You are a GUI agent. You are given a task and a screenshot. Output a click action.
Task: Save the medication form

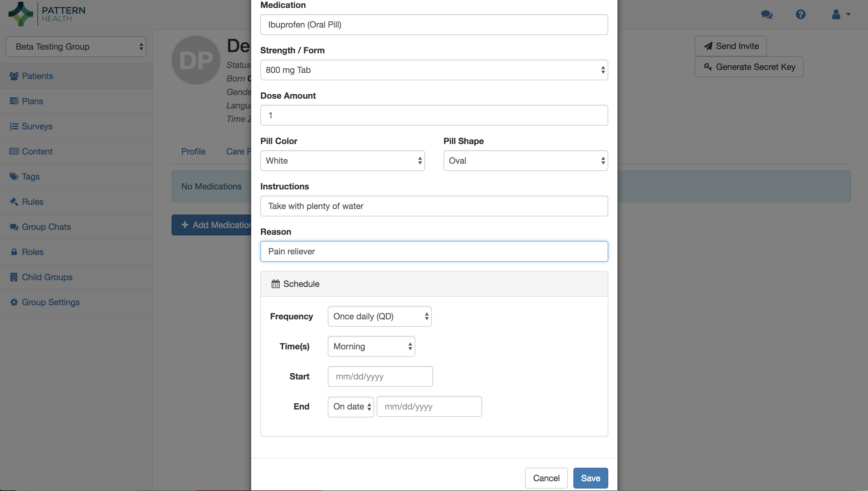pyautogui.click(x=590, y=478)
